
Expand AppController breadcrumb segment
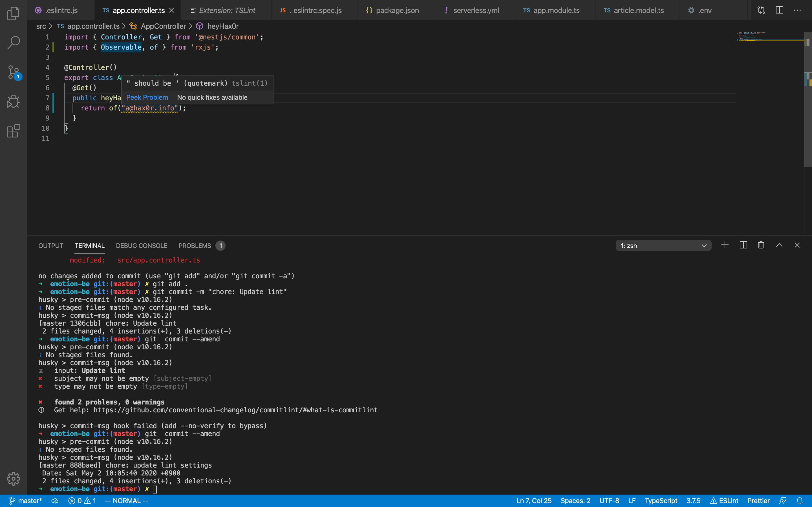click(163, 26)
